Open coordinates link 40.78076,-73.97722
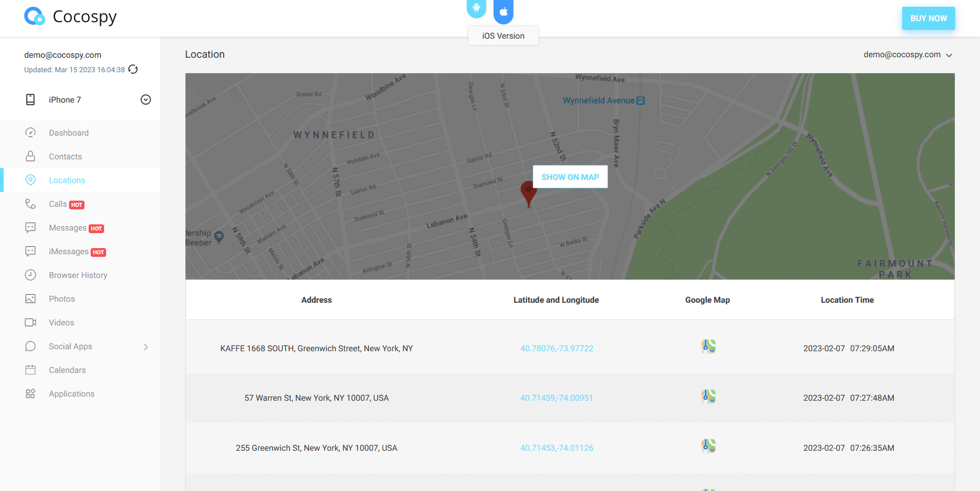Screen dimensions: 980x491 (x=556, y=349)
